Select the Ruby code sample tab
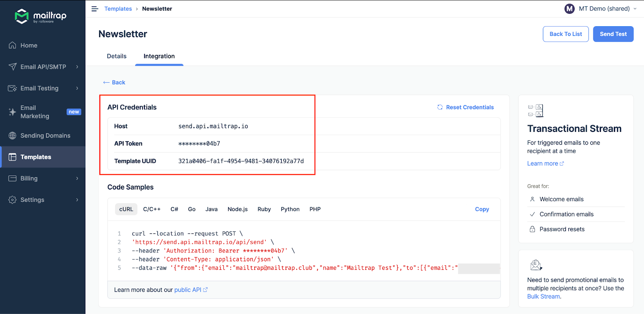This screenshot has width=644, height=314. [x=264, y=209]
